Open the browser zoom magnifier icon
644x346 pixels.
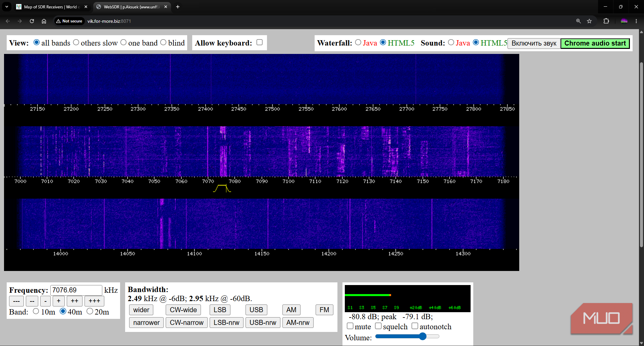(578, 21)
